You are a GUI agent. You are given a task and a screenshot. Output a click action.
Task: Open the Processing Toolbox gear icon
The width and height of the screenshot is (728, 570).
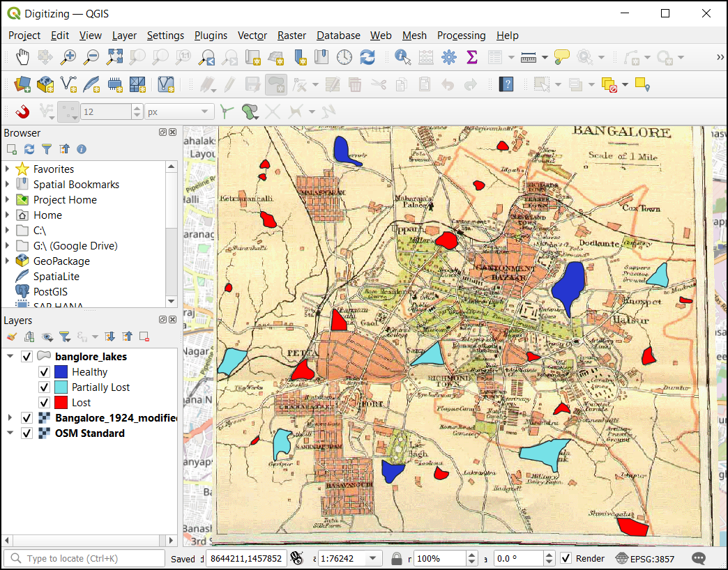(x=448, y=58)
